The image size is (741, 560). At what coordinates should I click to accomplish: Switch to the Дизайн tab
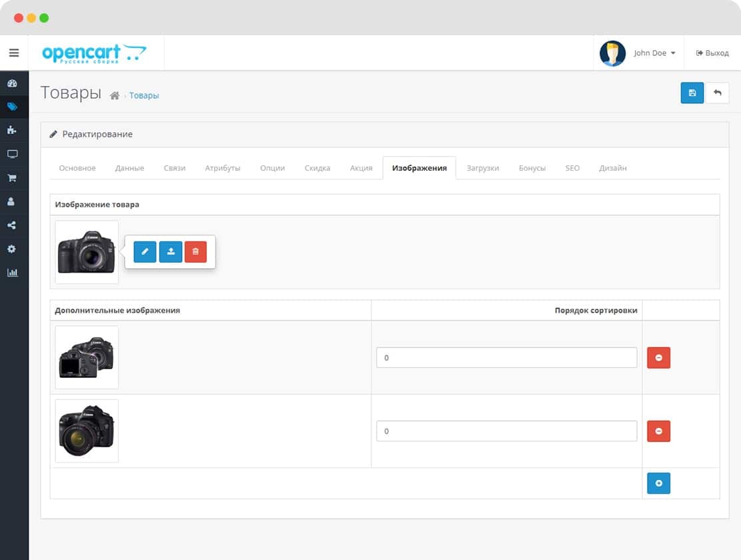pyautogui.click(x=613, y=167)
